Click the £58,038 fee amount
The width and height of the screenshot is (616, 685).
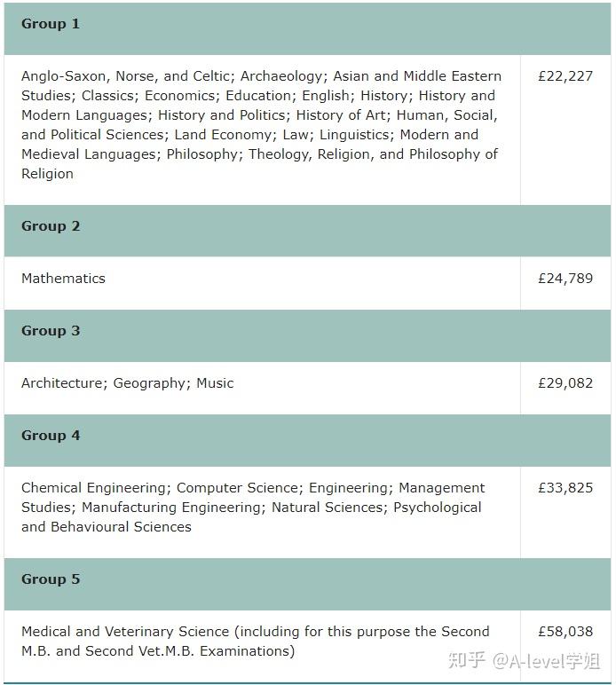[x=565, y=632]
